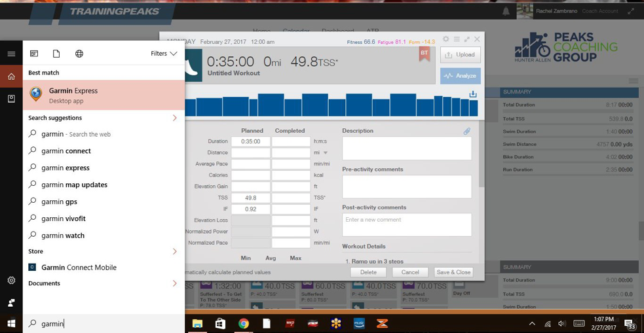Screen dimensions: 644x333
Task: Expand the Documents results section arrow
Action: pyautogui.click(x=174, y=283)
